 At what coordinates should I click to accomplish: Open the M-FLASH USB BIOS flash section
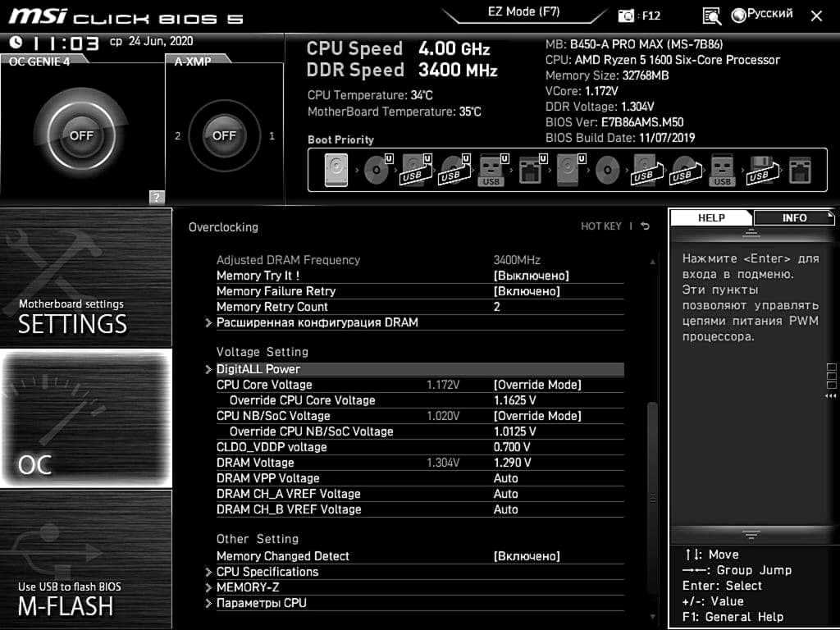pyautogui.click(x=86, y=559)
